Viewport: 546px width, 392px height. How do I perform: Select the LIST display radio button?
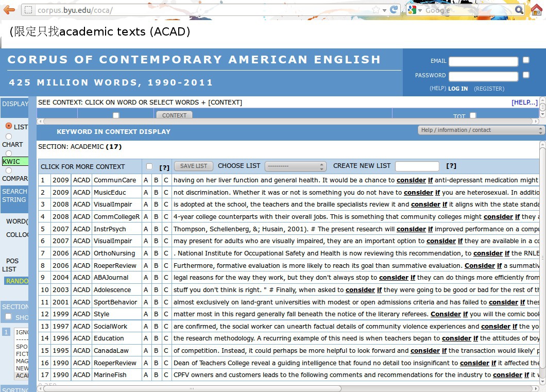coord(9,126)
